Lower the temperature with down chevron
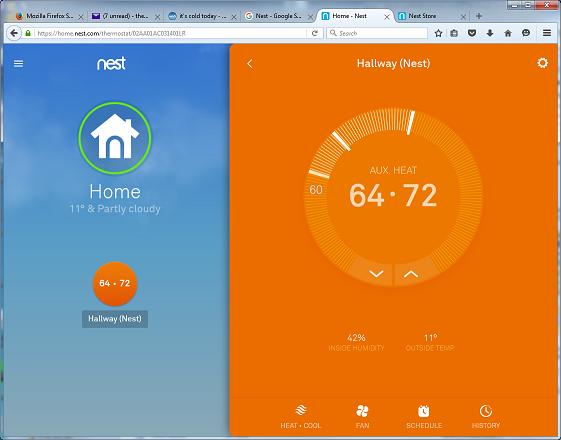Screen dimensions: 561x440 coord(376,274)
